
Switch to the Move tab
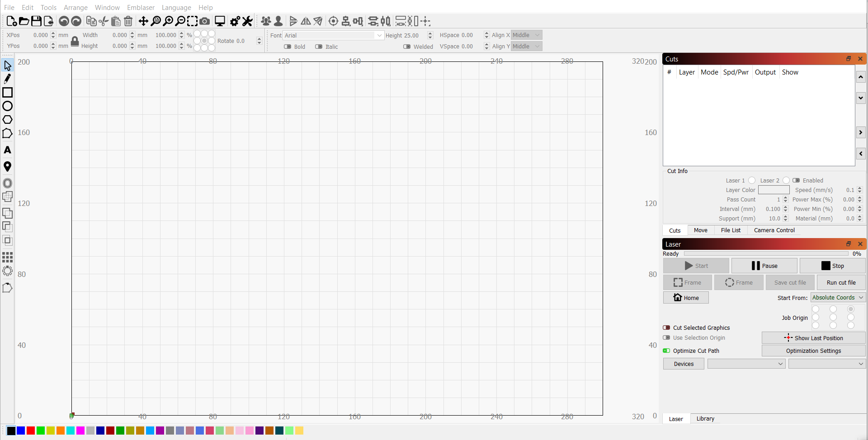click(700, 230)
